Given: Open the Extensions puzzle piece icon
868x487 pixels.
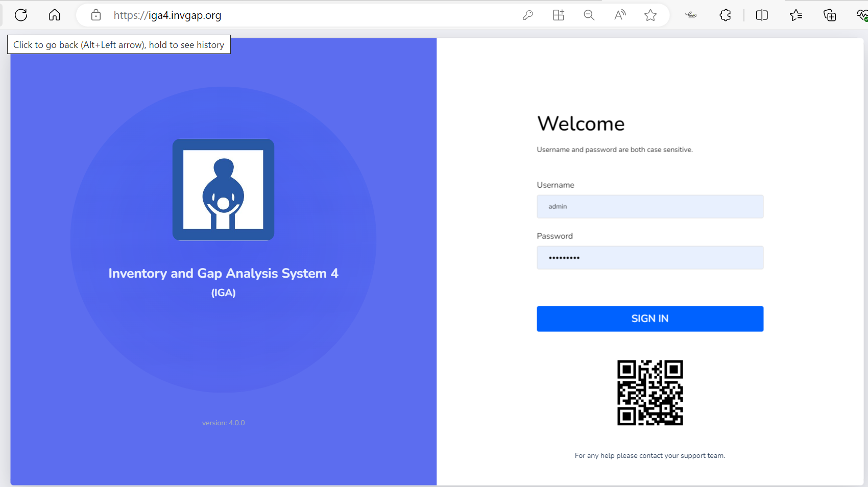Looking at the screenshot, I should point(725,15).
